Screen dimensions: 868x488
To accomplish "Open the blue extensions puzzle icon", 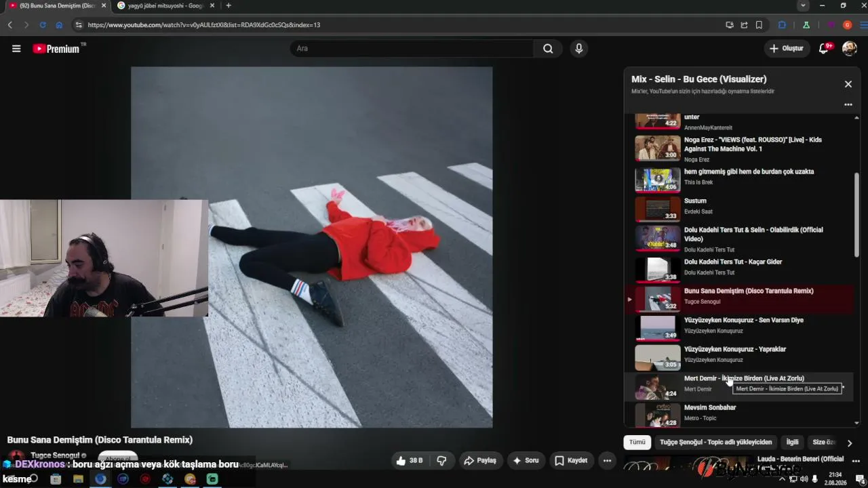I will tap(782, 25).
